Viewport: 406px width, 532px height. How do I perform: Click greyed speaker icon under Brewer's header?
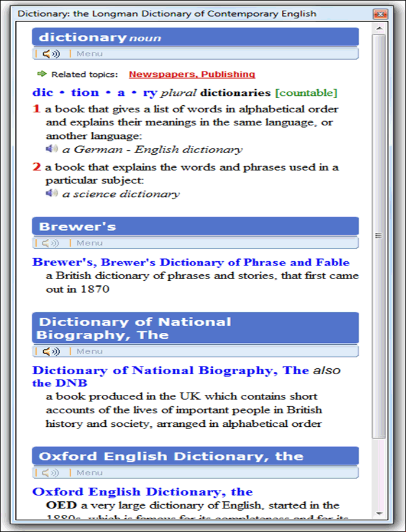coord(51,243)
